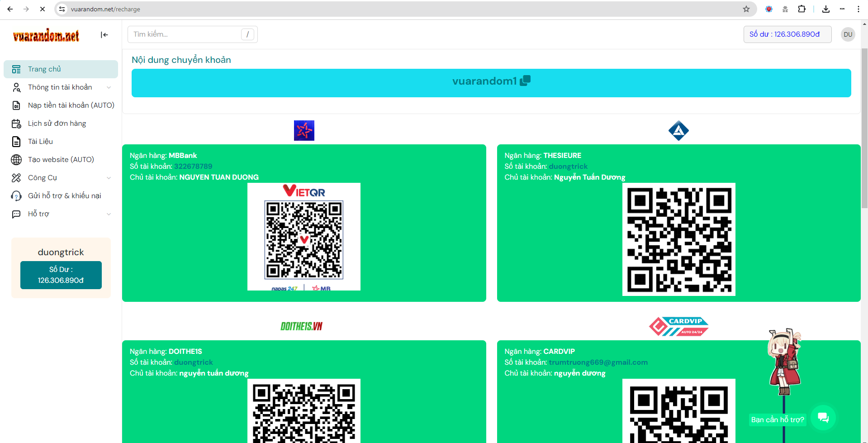This screenshot has width=868, height=443.
Task: Open the DU user avatar menu
Action: [848, 34]
